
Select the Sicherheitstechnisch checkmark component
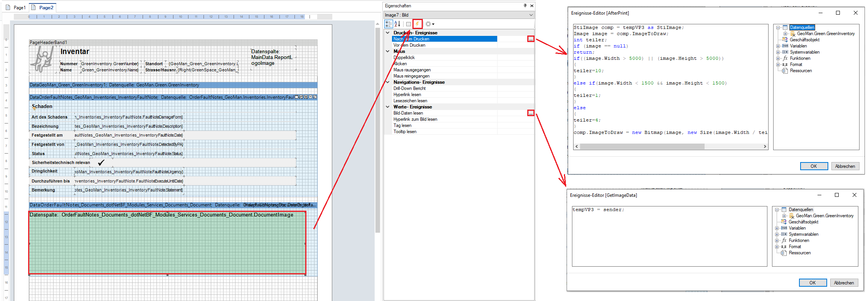point(101,162)
